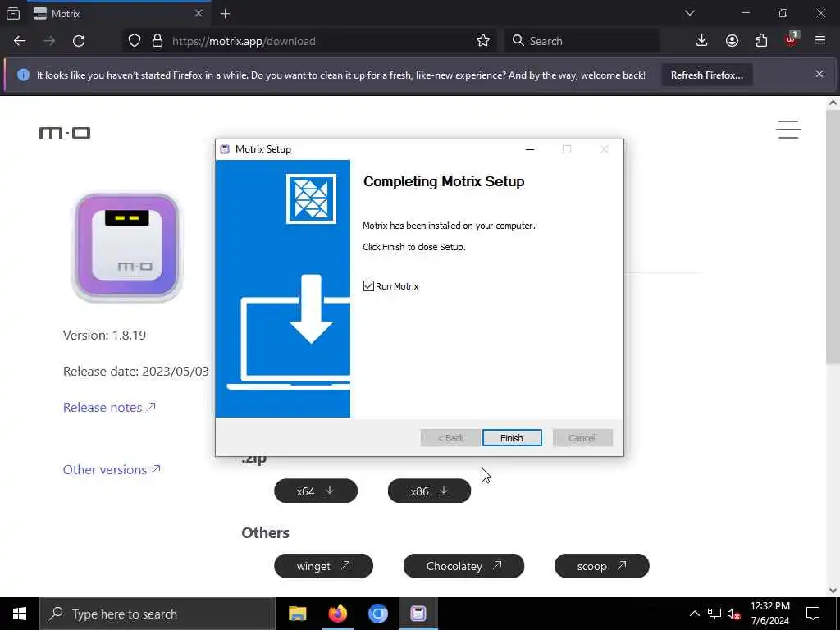Click the m-o site logo
Screen dimensions: 840x630
pyautogui.click(x=65, y=132)
